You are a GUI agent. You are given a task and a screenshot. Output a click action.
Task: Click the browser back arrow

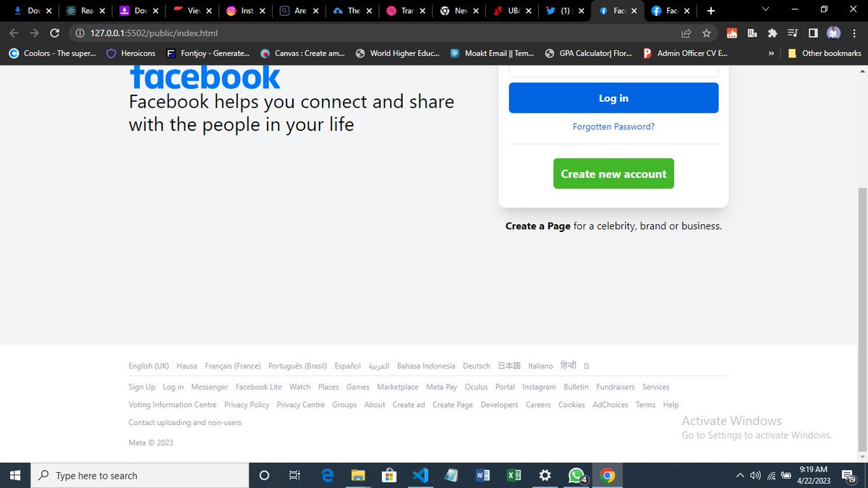[x=14, y=33]
